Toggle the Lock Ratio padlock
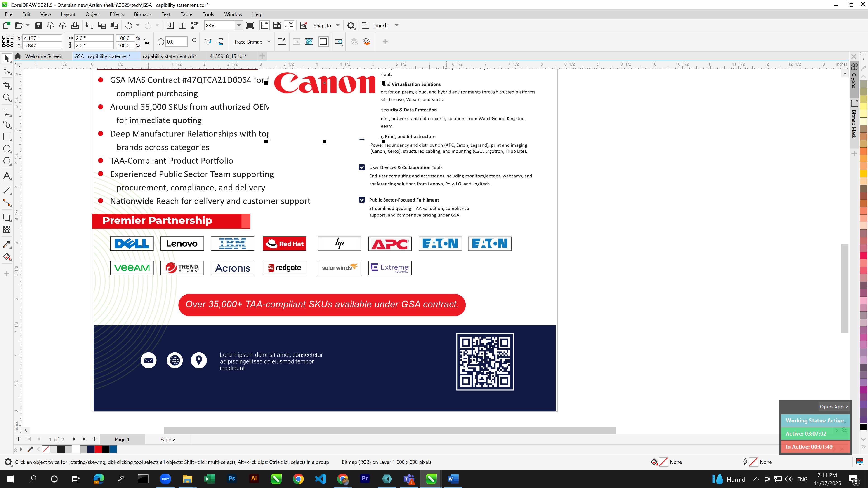Viewport: 868px width, 488px height. 147,42
